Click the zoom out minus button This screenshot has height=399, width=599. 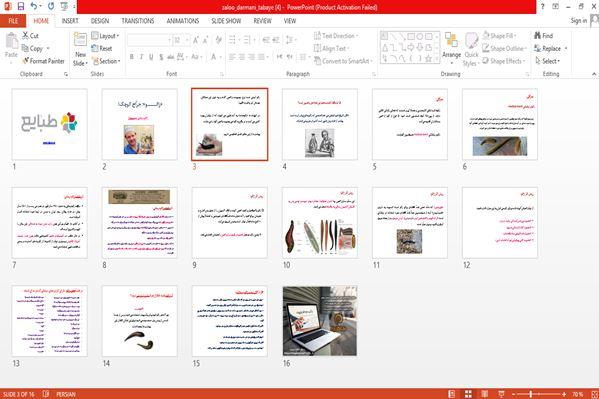point(513,394)
